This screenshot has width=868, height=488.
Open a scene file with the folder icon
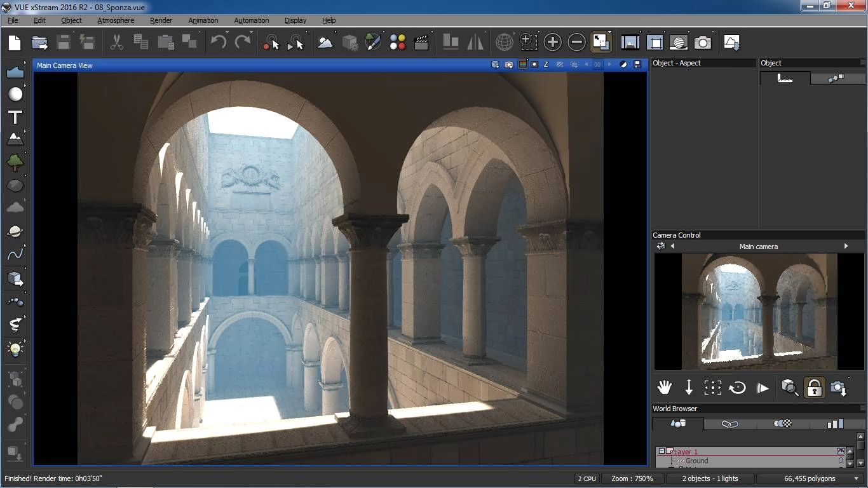(39, 43)
